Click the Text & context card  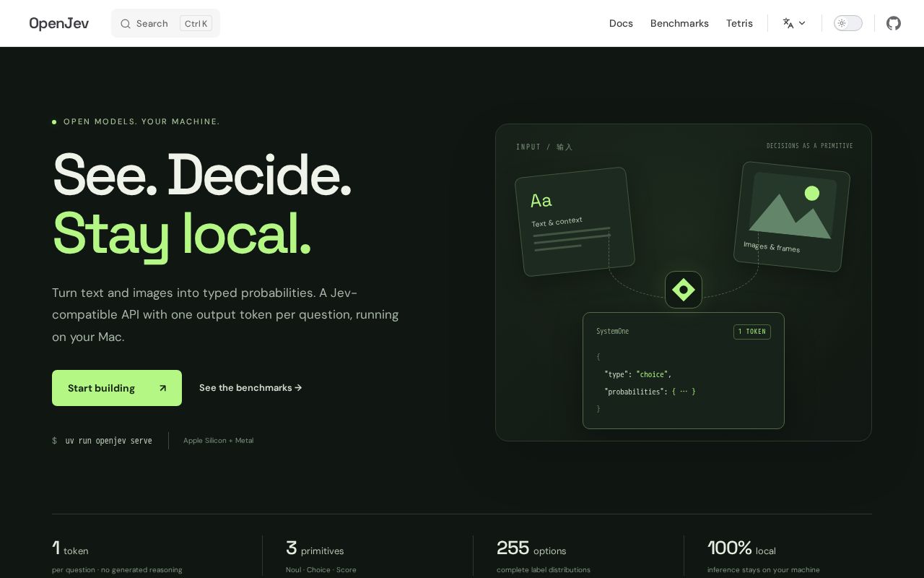(x=575, y=222)
